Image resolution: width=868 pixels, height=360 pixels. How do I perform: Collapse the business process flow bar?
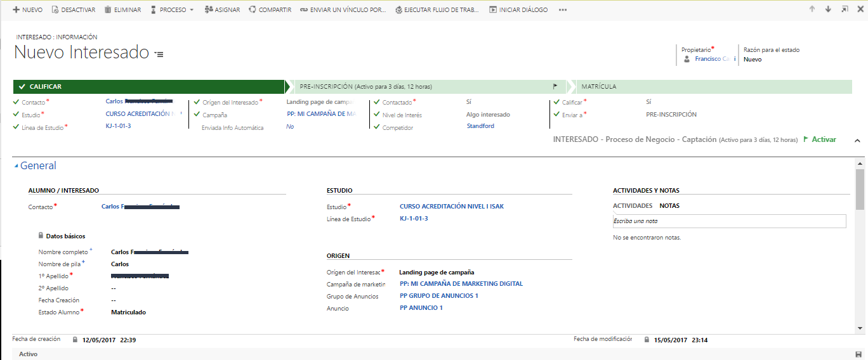(857, 140)
